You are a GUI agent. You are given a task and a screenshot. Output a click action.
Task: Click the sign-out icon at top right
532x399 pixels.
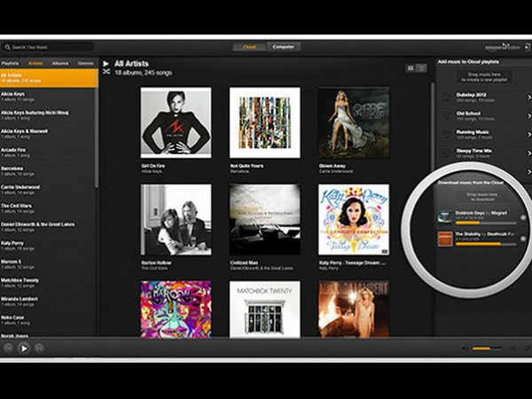click(x=528, y=47)
